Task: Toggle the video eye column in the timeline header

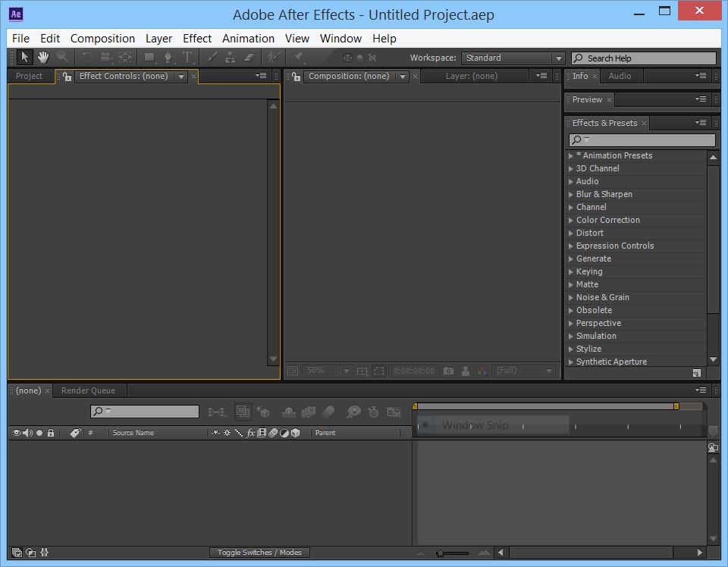Action: [16, 433]
